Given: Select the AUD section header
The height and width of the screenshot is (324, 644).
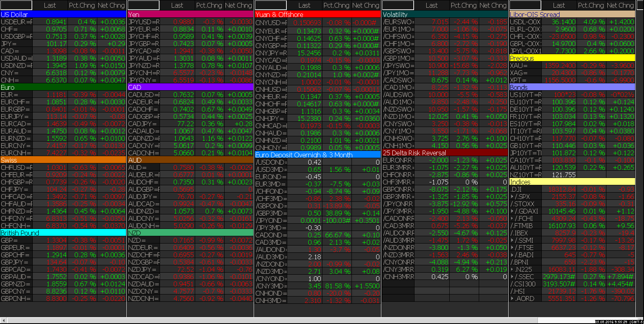Looking at the screenshot, I should point(190,160).
